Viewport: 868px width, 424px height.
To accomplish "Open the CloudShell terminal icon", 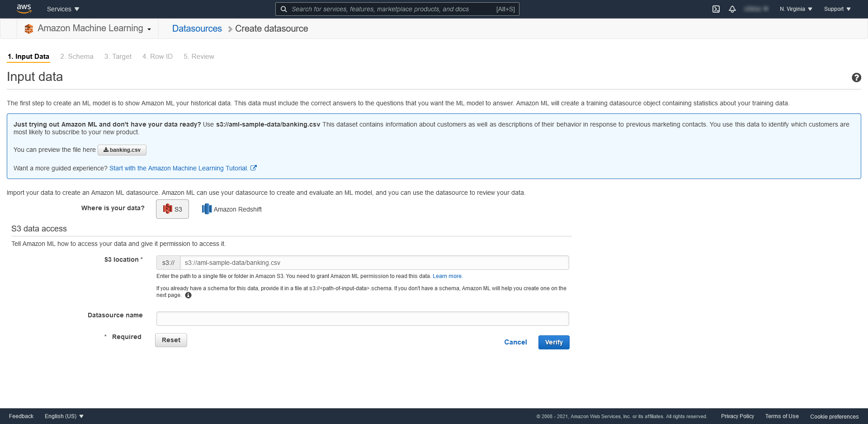I will click(716, 9).
